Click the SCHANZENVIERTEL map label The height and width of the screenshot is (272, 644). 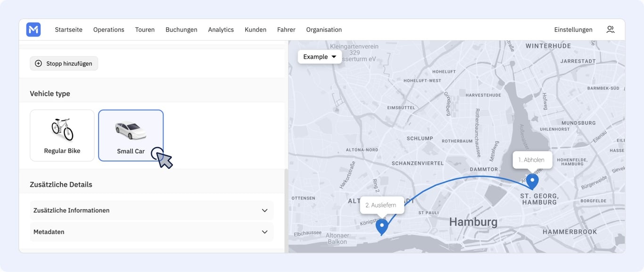pyautogui.click(x=418, y=163)
